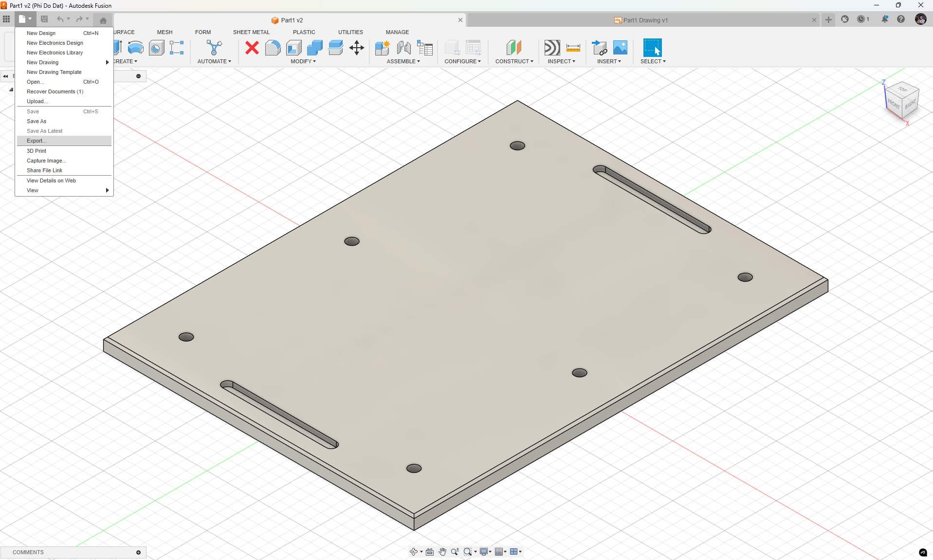Click the Interference inspect icon
The image size is (933, 560).
[552, 48]
